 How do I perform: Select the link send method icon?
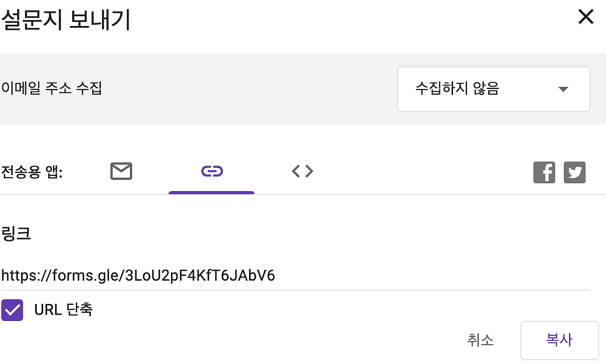click(212, 171)
